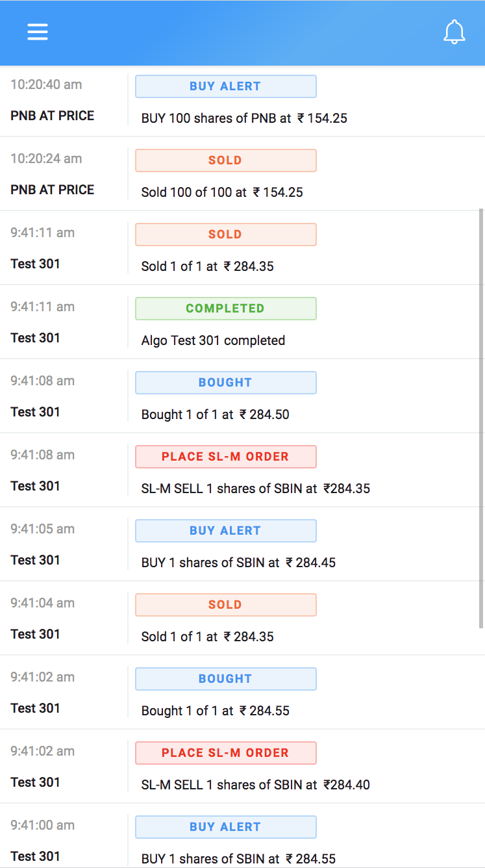Click 'Bought 1 of 1 at ₹284.50' entry

coord(216,415)
